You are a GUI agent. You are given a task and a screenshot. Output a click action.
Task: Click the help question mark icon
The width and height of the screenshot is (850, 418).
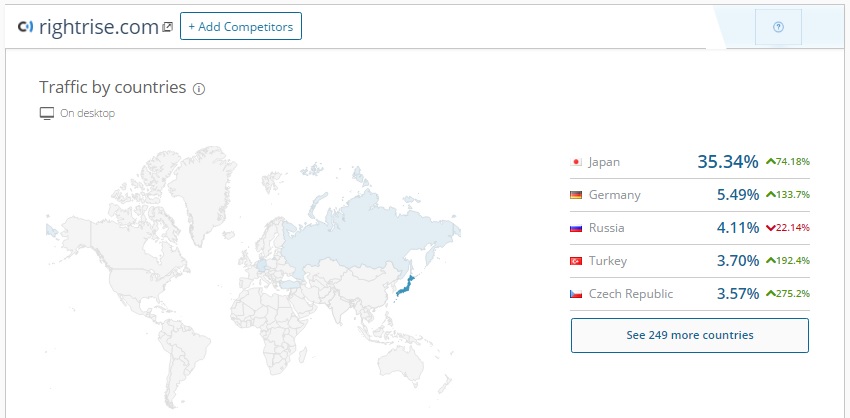tap(778, 27)
